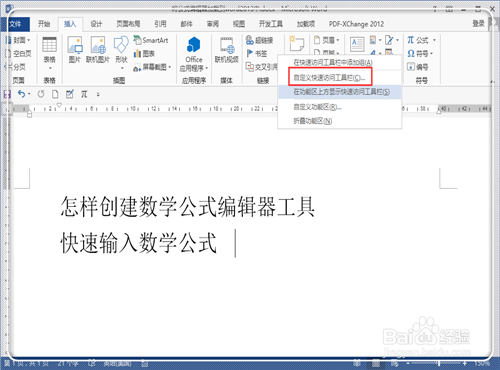Insert numbering with 编号
Viewport: 500px width, 370px height.
pos(418,67)
